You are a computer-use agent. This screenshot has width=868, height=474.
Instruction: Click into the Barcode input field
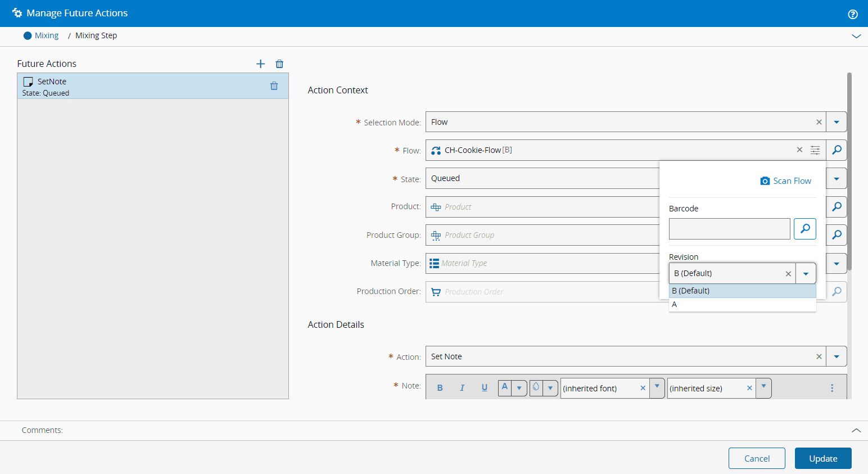coord(729,229)
